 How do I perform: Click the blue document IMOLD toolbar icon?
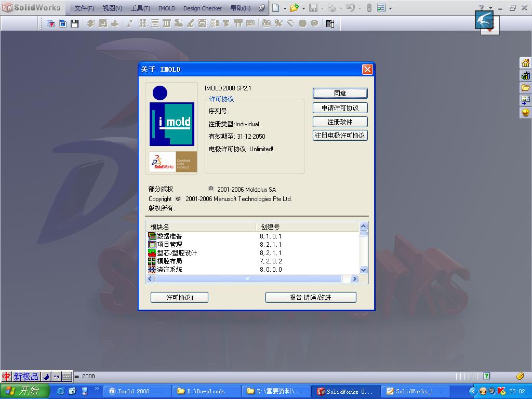63,23
